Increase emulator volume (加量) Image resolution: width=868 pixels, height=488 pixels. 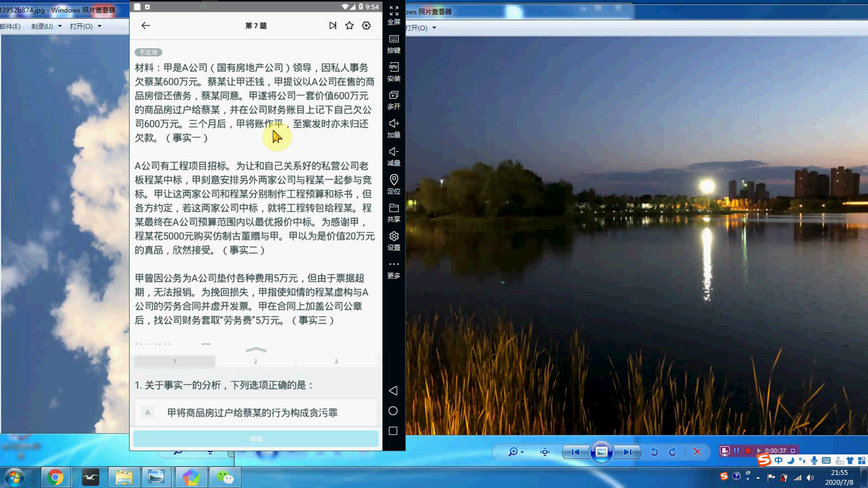pyautogui.click(x=394, y=129)
